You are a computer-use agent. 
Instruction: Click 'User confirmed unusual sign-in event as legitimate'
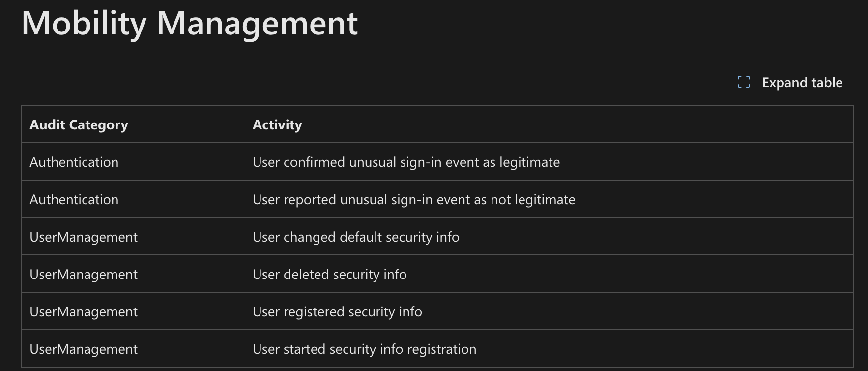(405, 162)
